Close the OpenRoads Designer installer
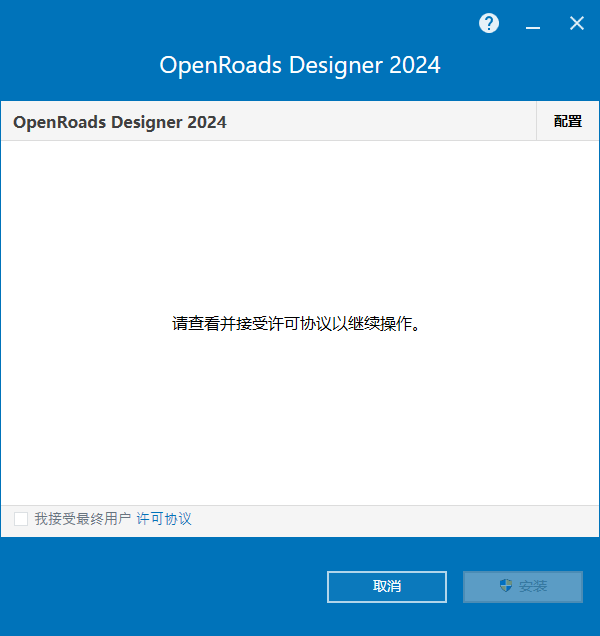Viewport: 600px width, 636px height. pyautogui.click(x=576, y=23)
